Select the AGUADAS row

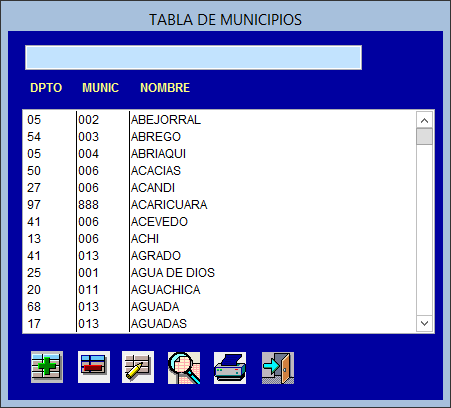coord(219,324)
